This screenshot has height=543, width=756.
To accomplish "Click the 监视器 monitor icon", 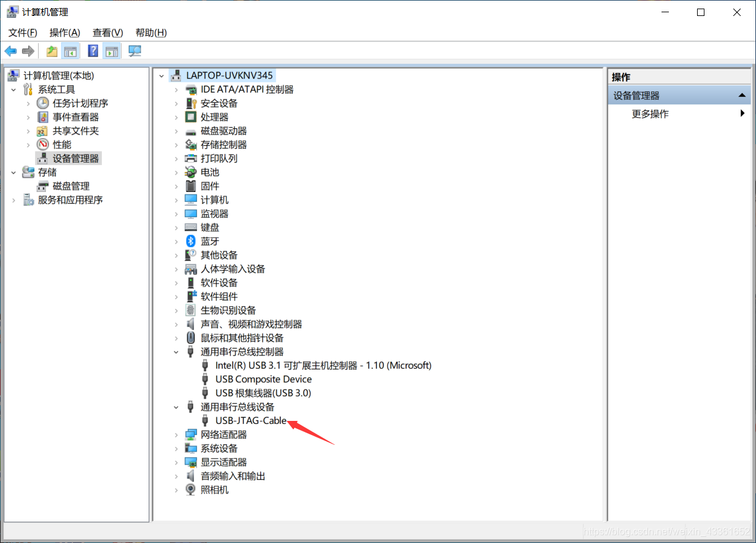I will (191, 214).
